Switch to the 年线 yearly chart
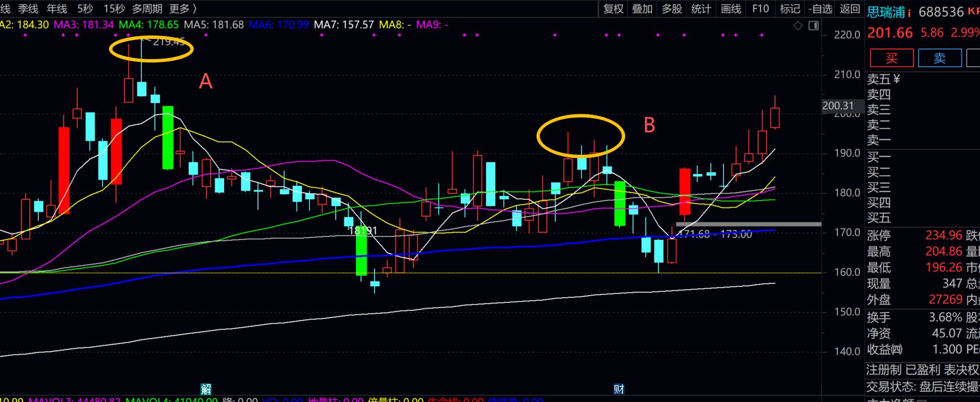Image resolution: width=980 pixels, height=402 pixels. coord(57,9)
